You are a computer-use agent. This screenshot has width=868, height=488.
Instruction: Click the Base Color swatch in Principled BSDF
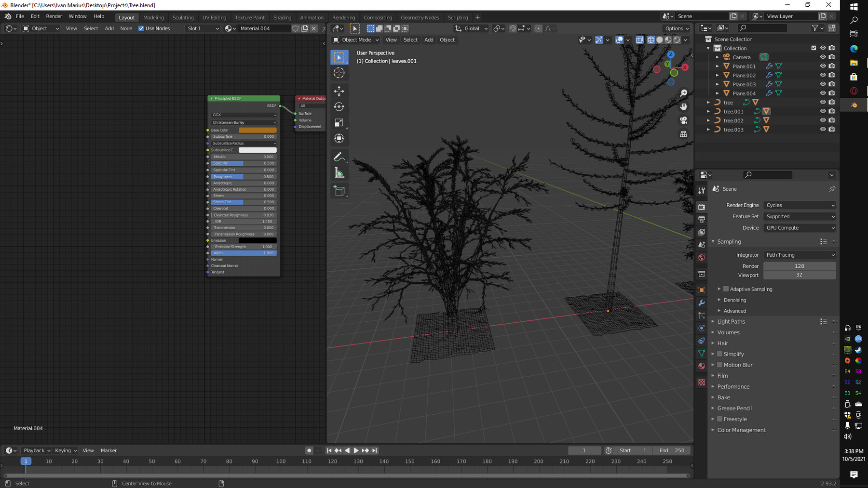pyautogui.click(x=258, y=130)
